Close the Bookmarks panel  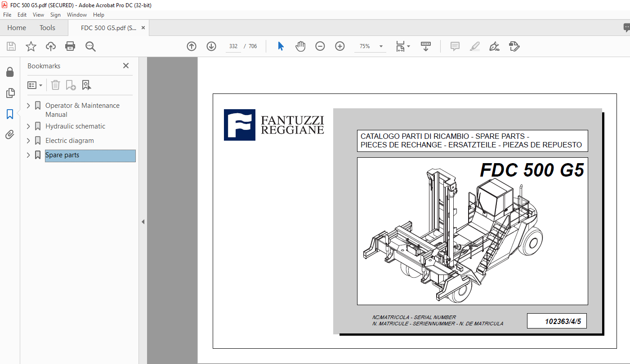(126, 66)
